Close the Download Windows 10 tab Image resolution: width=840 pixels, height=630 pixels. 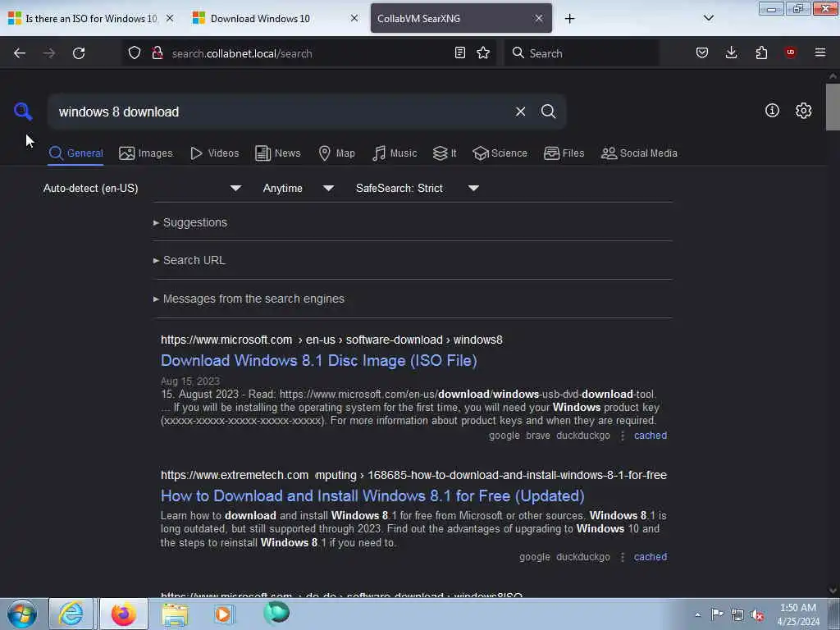(354, 18)
